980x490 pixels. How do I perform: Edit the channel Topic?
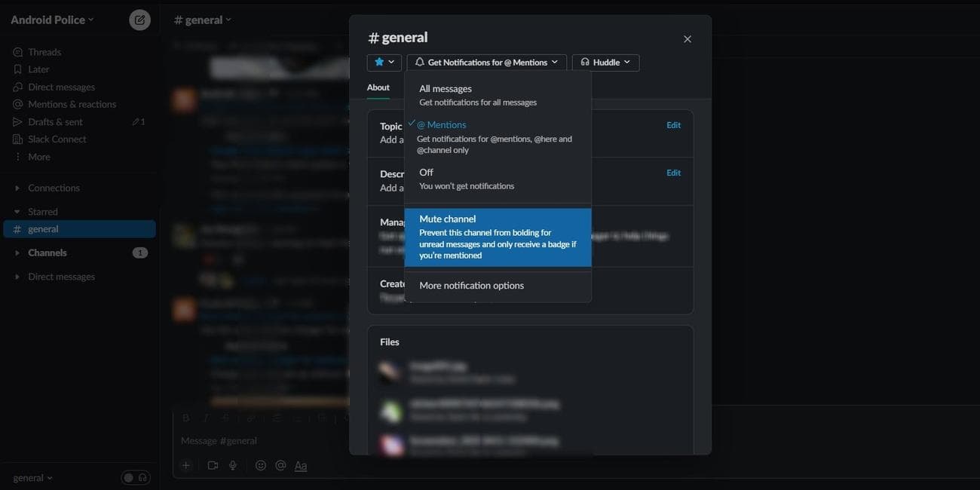coord(672,124)
